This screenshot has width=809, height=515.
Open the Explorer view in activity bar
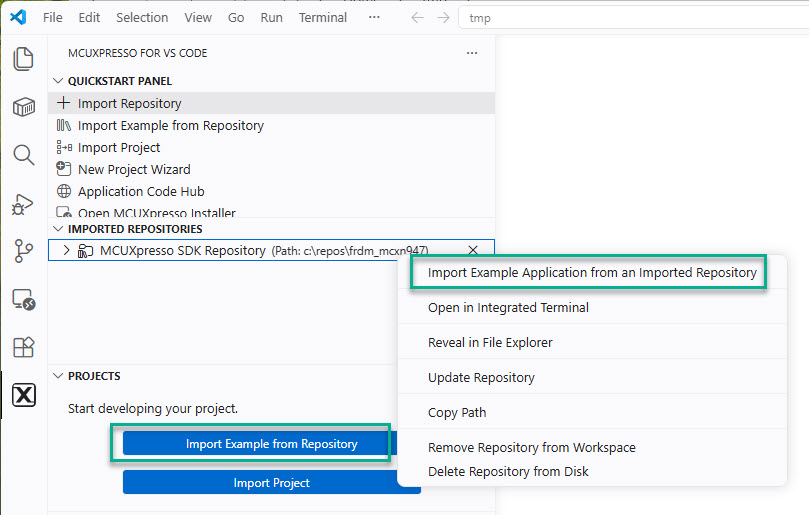pos(23,59)
